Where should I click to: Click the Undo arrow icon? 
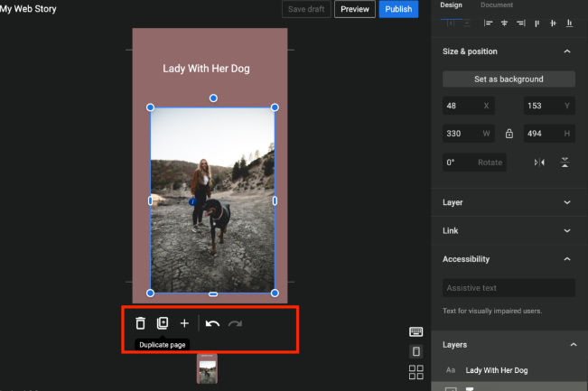(x=212, y=323)
